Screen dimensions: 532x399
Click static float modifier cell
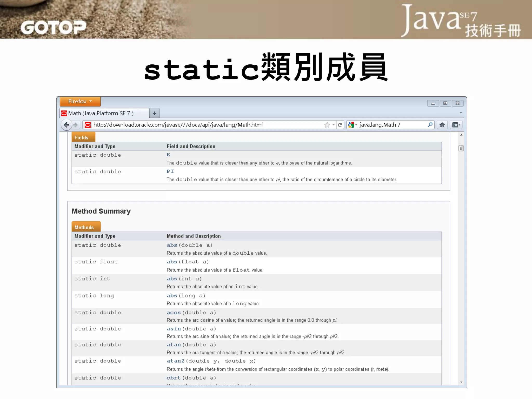click(x=96, y=262)
